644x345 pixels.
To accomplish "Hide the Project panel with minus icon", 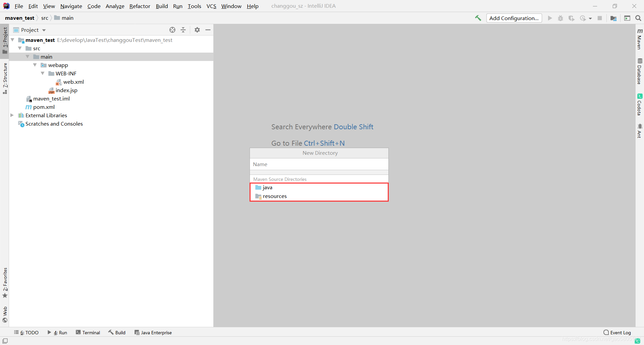I will click(208, 30).
